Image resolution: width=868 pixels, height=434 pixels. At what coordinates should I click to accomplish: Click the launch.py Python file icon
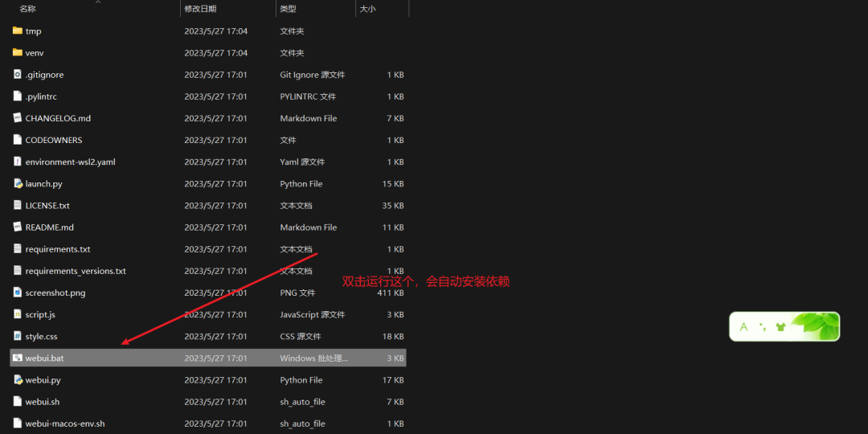click(x=17, y=184)
